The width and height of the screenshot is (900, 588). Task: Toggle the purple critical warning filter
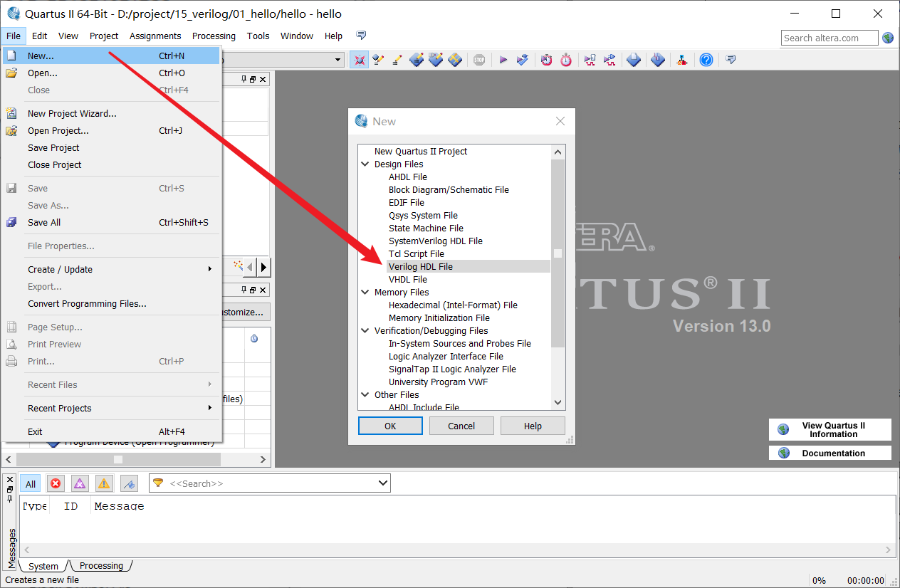[80, 483]
